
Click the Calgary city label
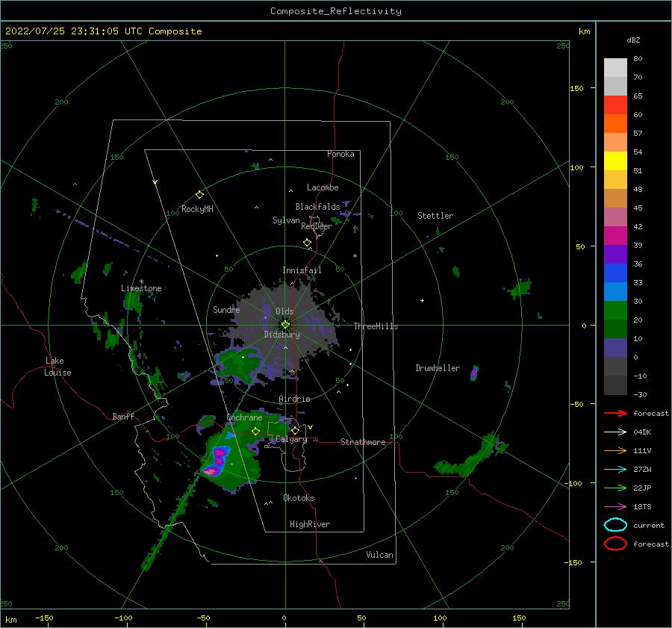click(291, 439)
